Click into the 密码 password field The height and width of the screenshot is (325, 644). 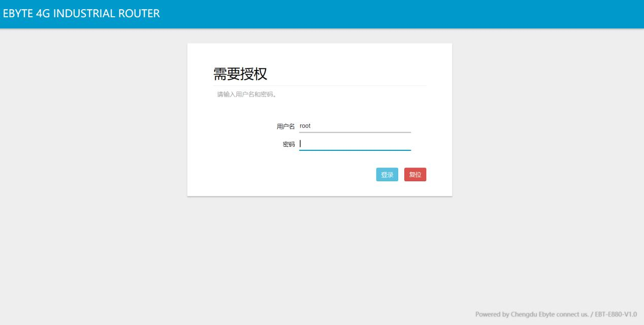point(355,144)
